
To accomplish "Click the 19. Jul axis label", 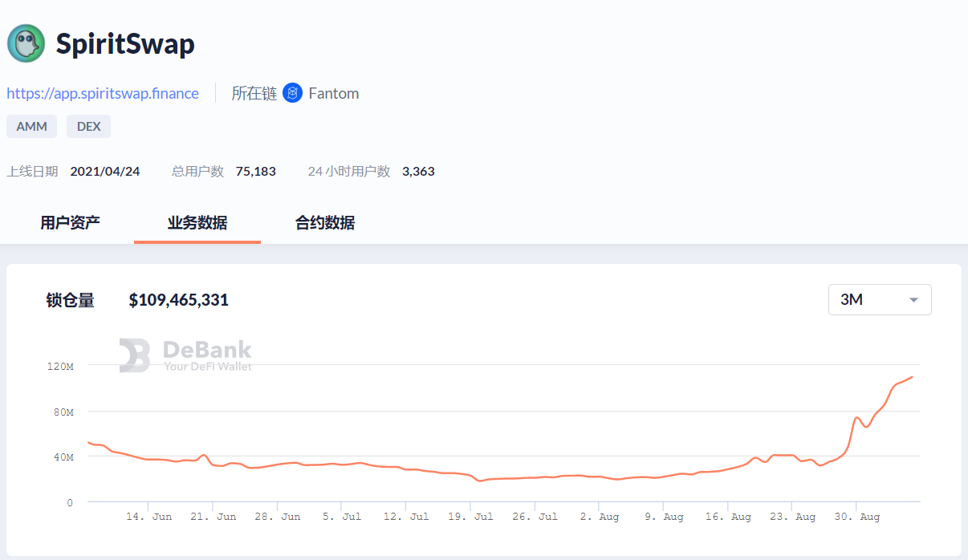I will 470,517.
